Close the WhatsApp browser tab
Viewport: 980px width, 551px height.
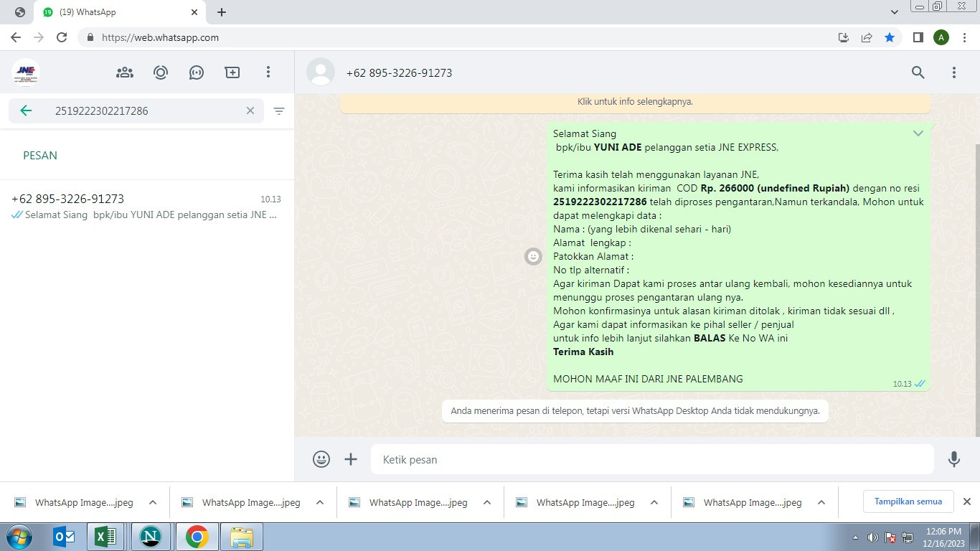[194, 12]
